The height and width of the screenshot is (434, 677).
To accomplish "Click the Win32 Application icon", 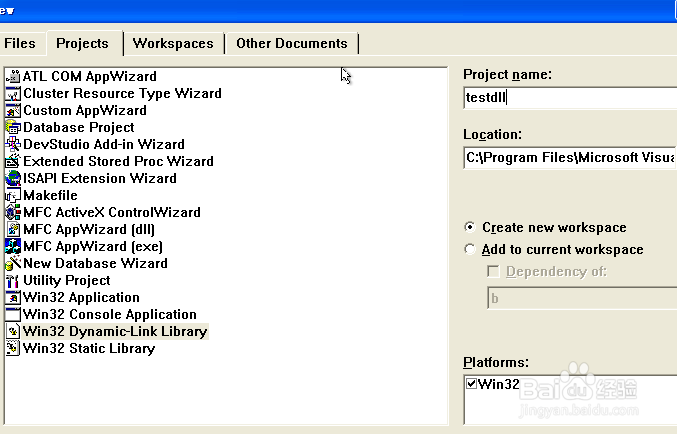I will coord(13,297).
